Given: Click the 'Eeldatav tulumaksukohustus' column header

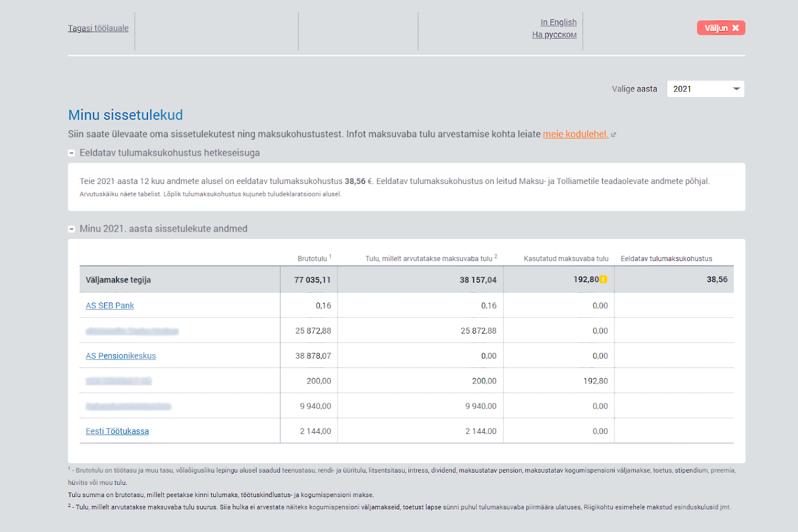Looking at the screenshot, I should 666,259.
